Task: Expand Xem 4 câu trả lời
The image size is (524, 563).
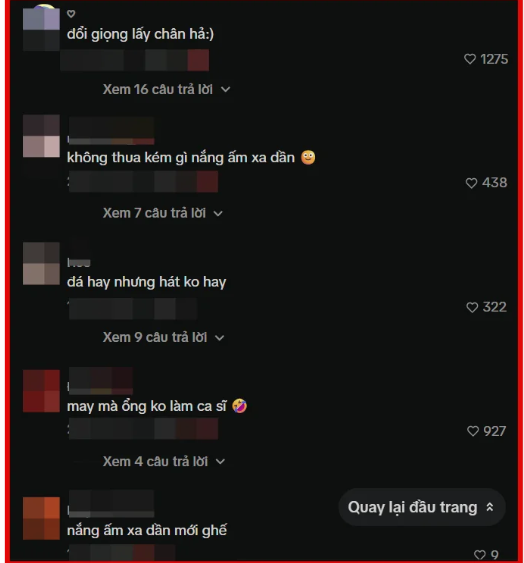Action: 164,461
